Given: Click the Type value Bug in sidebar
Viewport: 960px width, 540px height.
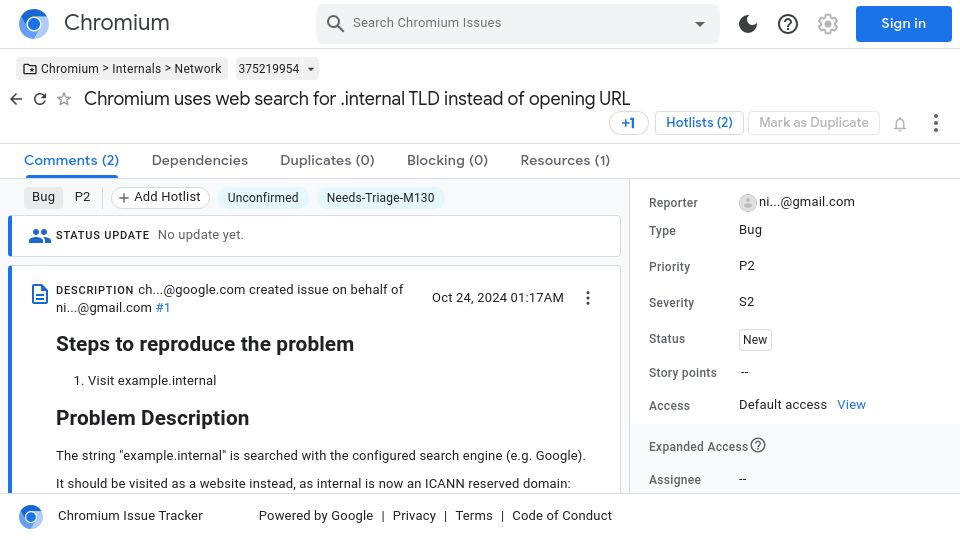Looking at the screenshot, I should click(750, 230).
